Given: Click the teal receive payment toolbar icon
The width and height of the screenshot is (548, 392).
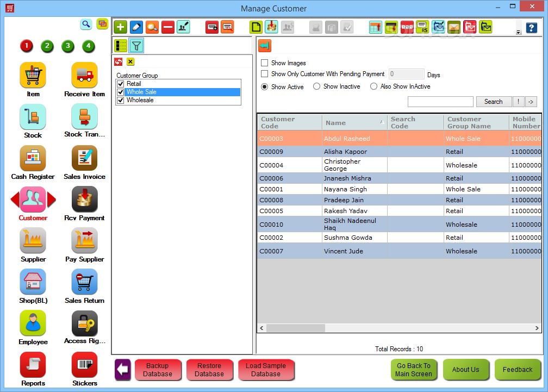Looking at the screenshot, I should point(272,27).
